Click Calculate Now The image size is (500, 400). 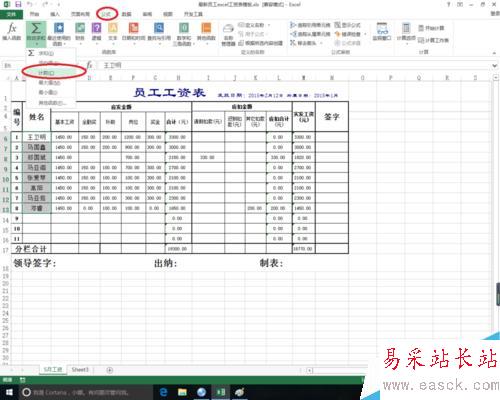pos(431,28)
